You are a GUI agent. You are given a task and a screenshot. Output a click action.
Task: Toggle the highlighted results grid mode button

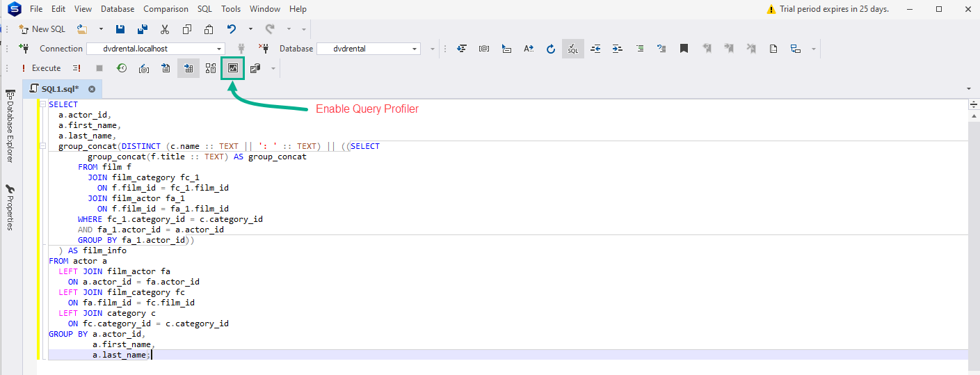click(x=188, y=68)
